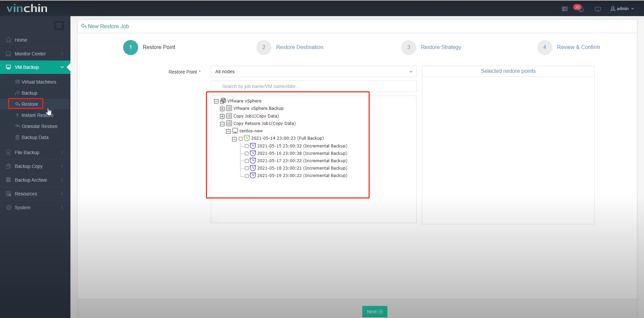Click the VMware vSphere Backup job icon
The width and height of the screenshot is (644, 318).
pos(229,108)
